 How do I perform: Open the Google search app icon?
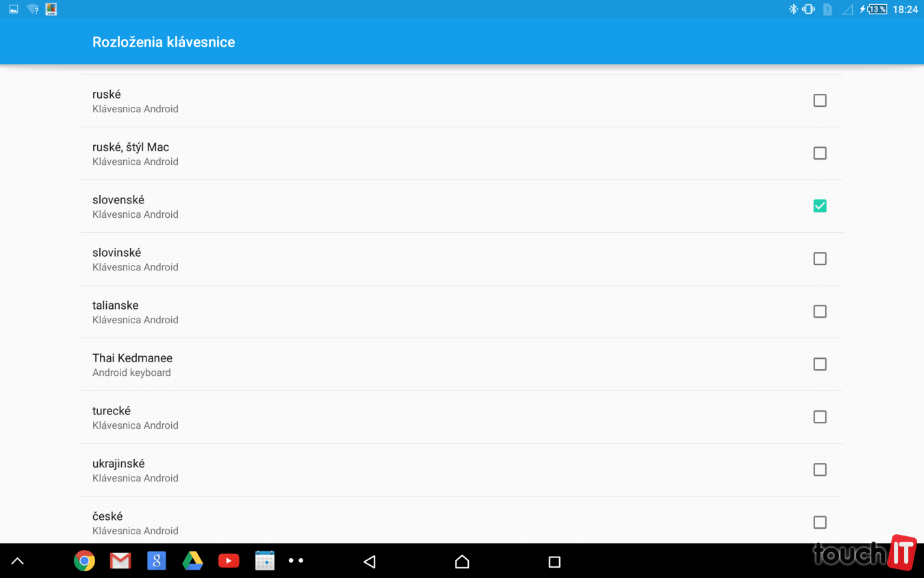point(157,562)
